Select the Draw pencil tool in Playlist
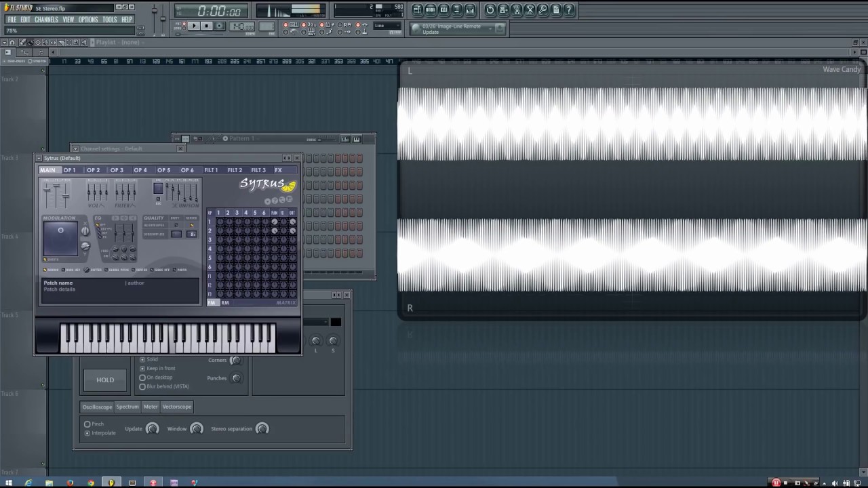 [x=22, y=42]
